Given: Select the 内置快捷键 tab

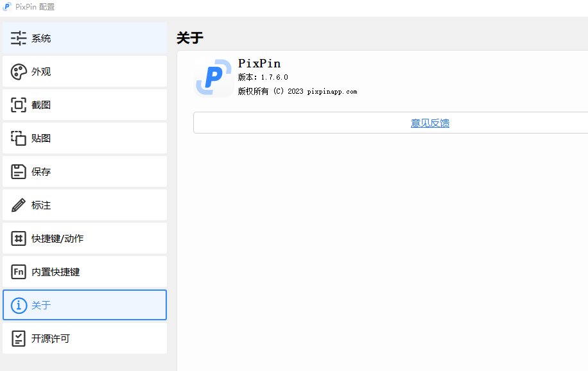Looking at the screenshot, I should pyautogui.click(x=85, y=272).
